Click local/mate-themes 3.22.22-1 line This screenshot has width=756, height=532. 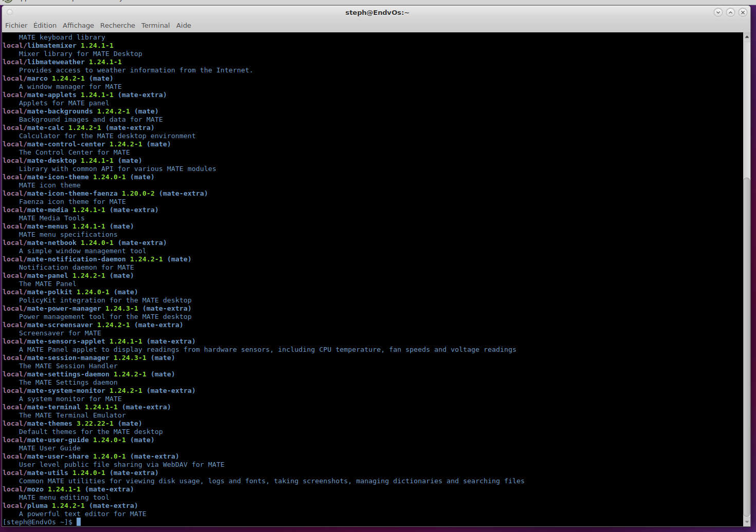[x=72, y=423]
